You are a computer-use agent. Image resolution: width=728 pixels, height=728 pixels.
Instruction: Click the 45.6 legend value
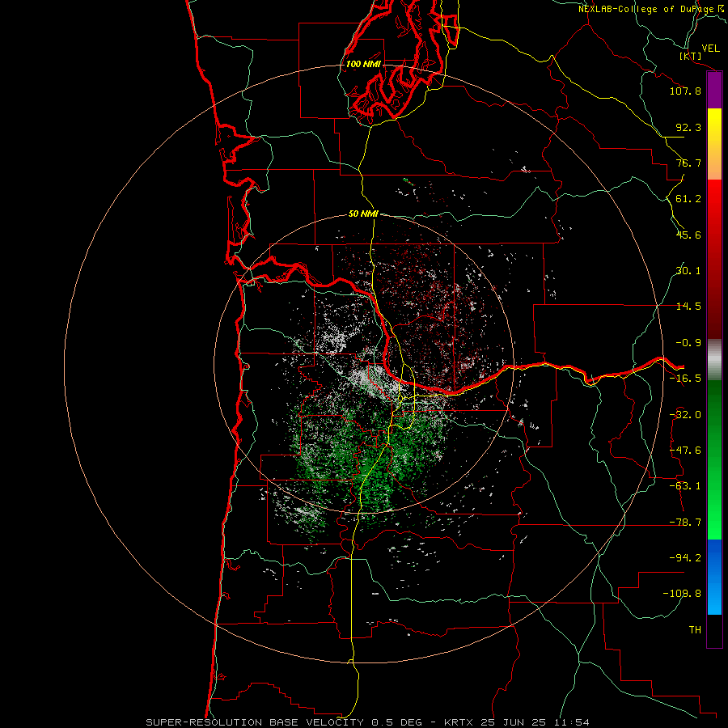[x=688, y=235]
